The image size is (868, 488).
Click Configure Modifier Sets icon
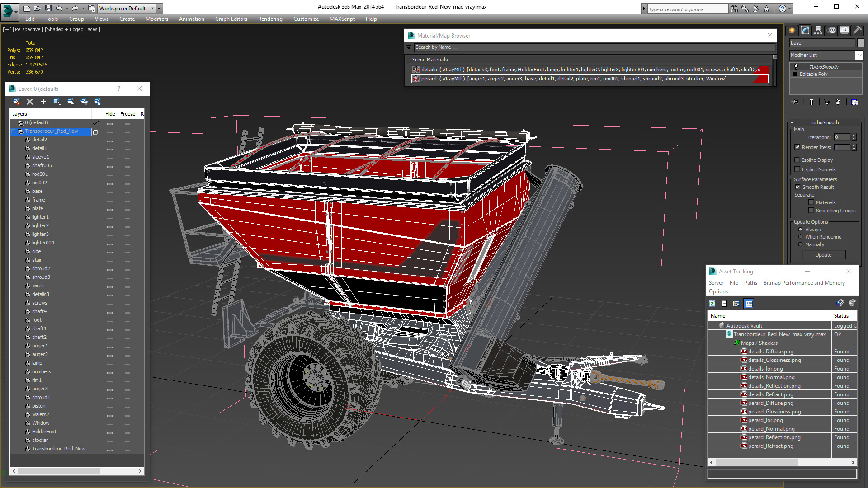pyautogui.click(x=854, y=102)
